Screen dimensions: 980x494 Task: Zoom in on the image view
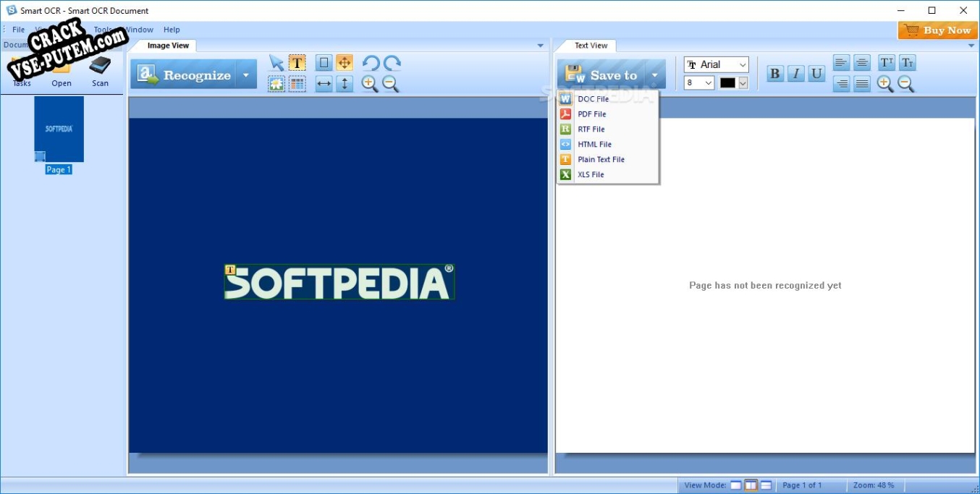[x=370, y=84]
